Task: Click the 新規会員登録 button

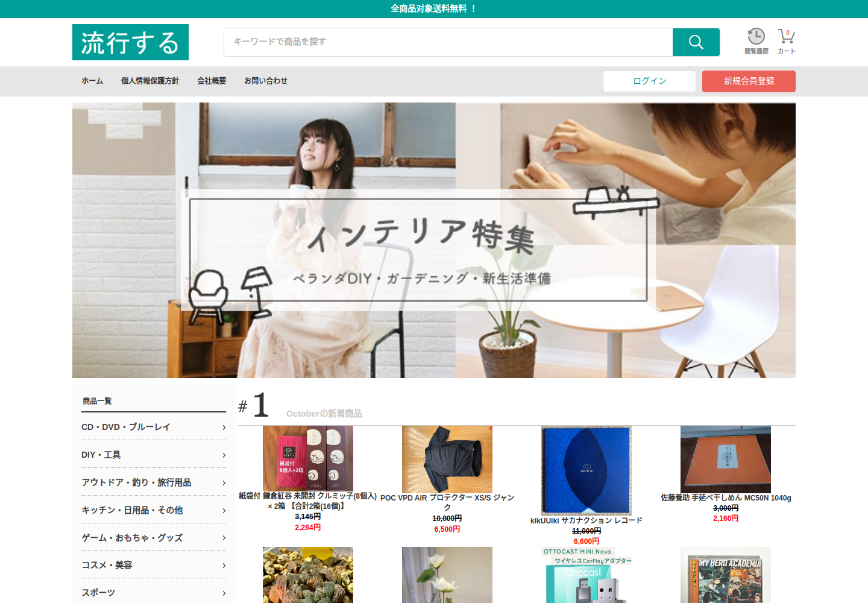Action: tap(749, 81)
